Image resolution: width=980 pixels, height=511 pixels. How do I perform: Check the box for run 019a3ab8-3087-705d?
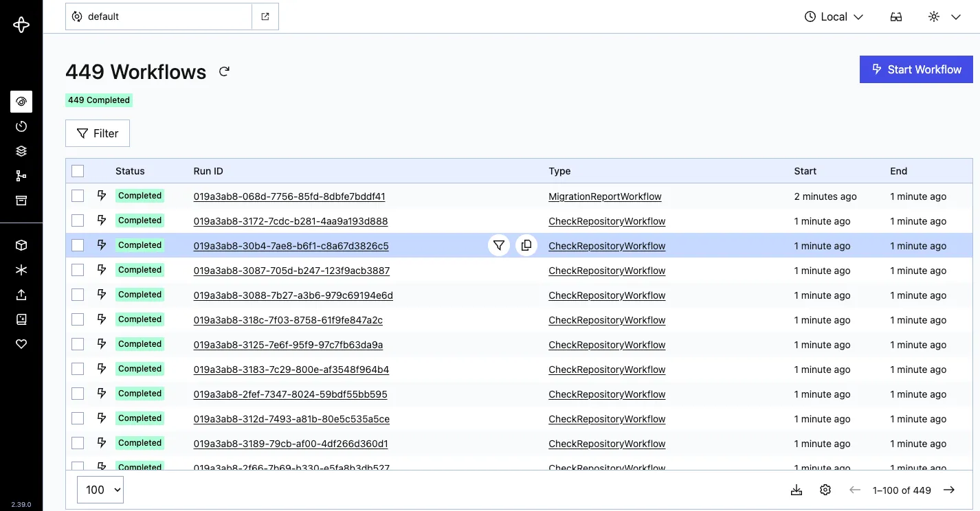tap(78, 270)
